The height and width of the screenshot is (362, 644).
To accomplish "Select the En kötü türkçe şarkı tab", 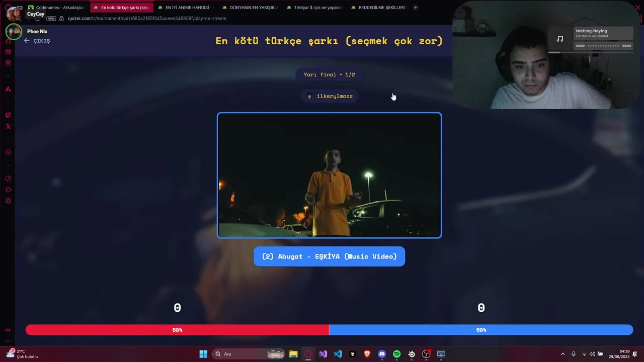I will click(x=121, y=8).
